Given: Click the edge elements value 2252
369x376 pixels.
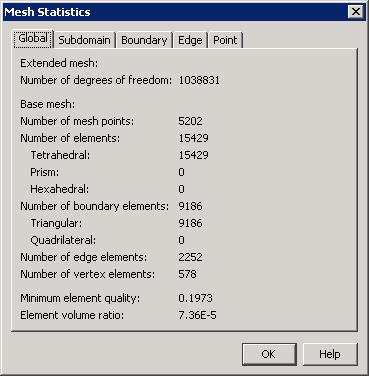Looking at the screenshot, I should pyautogui.click(x=190, y=257).
